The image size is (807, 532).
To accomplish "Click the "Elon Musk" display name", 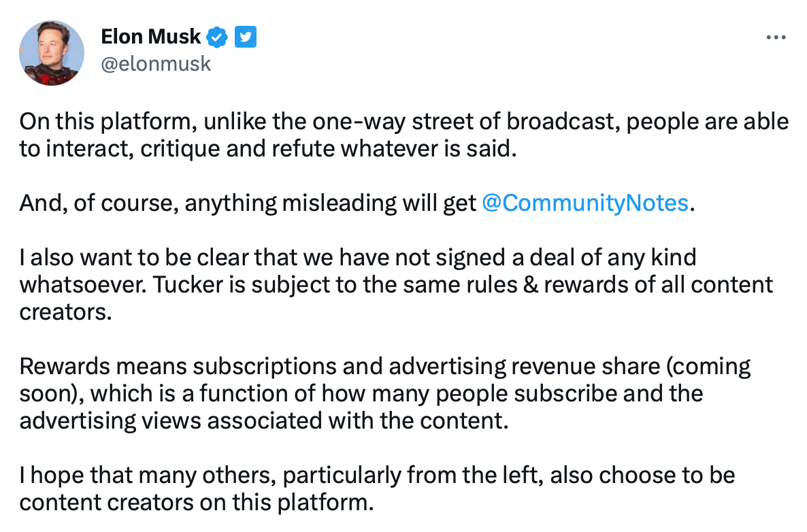I will [x=150, y=37].
